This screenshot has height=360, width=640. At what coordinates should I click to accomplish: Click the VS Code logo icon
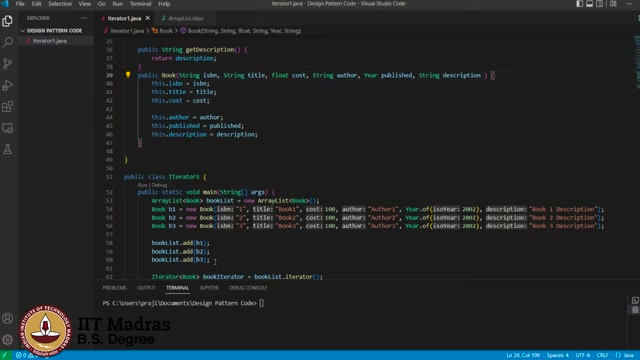pos(5,4)
